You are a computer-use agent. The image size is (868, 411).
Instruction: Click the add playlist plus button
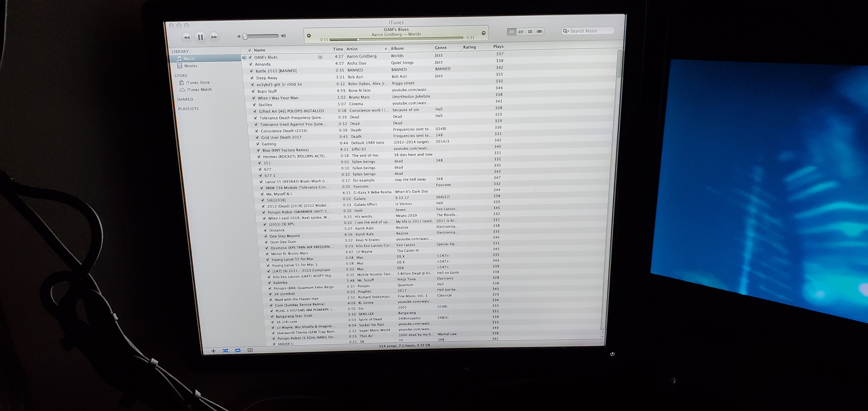click(x=213, y=351)
